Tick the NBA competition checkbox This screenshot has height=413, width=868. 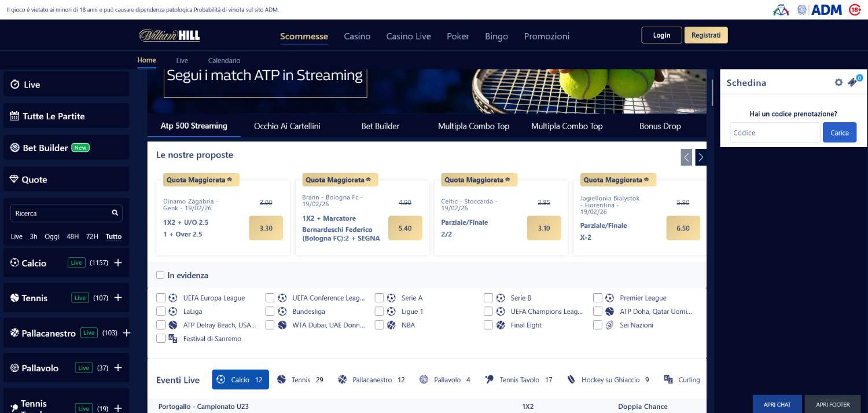tap(379, 325)
